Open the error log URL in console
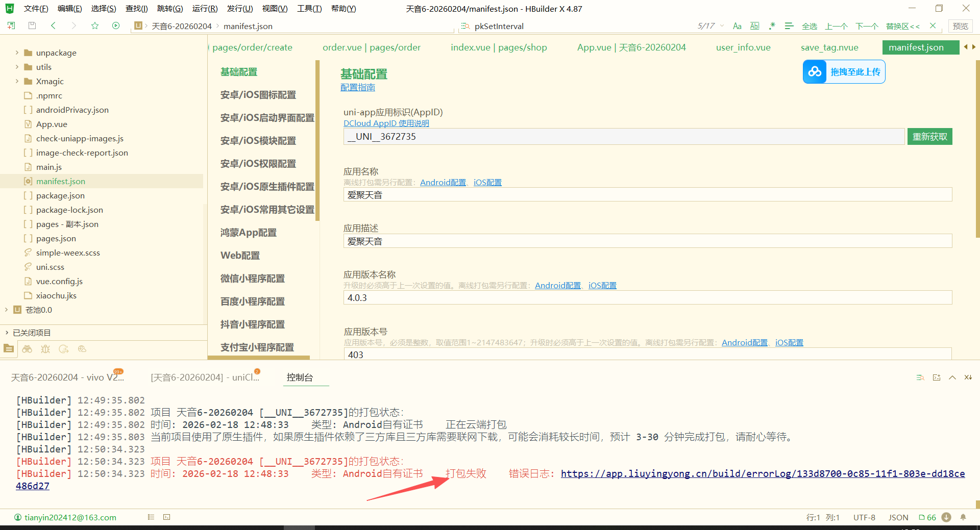 pyautogui.click(x=763, y=473)
